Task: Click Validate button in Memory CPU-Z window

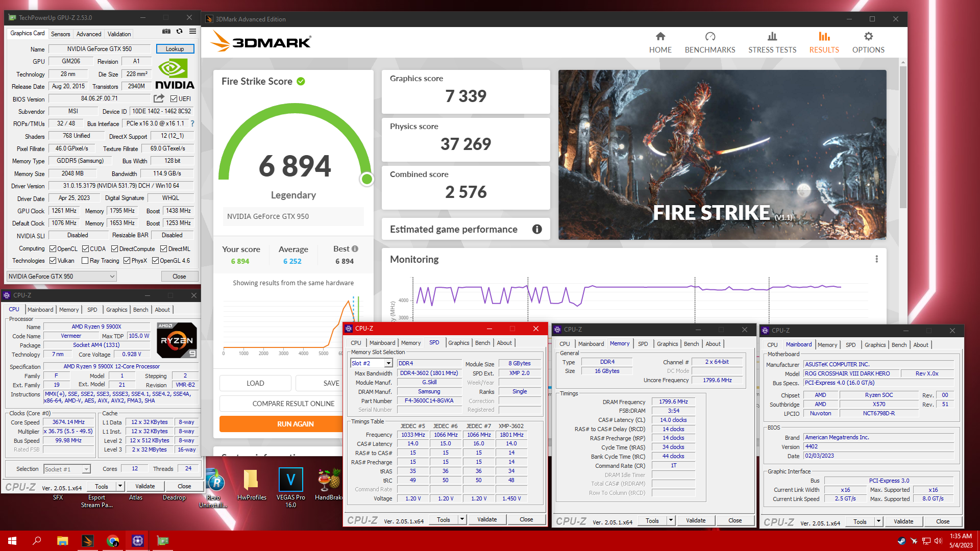Action: click(695, 520)
